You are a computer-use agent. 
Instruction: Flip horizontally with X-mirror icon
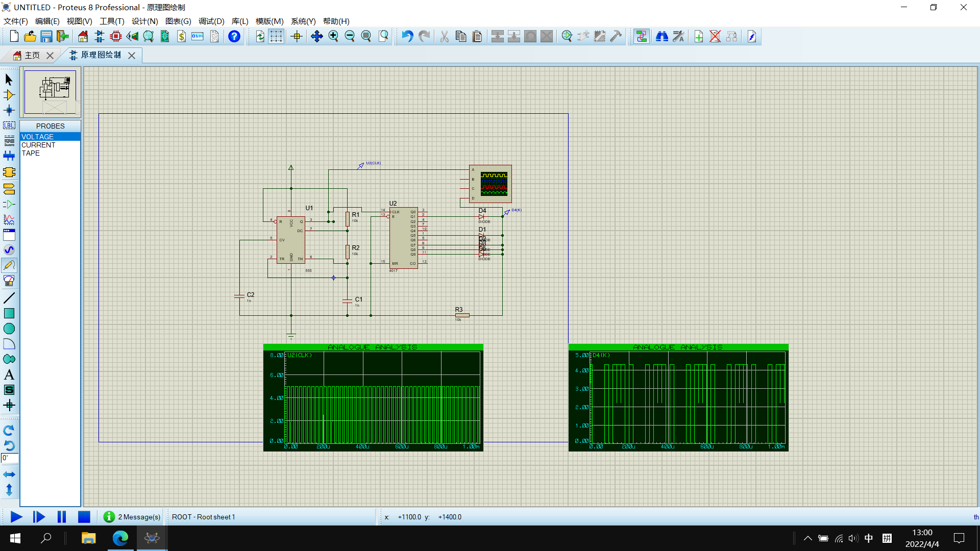coord(9,474)
